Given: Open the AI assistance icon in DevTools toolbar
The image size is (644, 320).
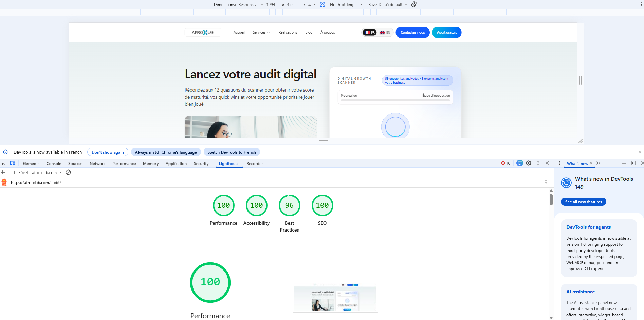Looking at the screenshot, I should [x=519, y=163].
